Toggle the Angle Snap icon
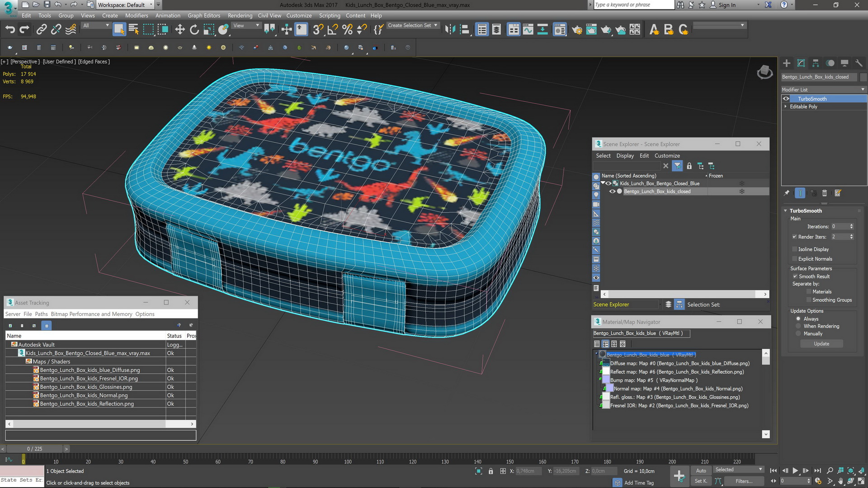868x488 pixels. tap(333, 30)
